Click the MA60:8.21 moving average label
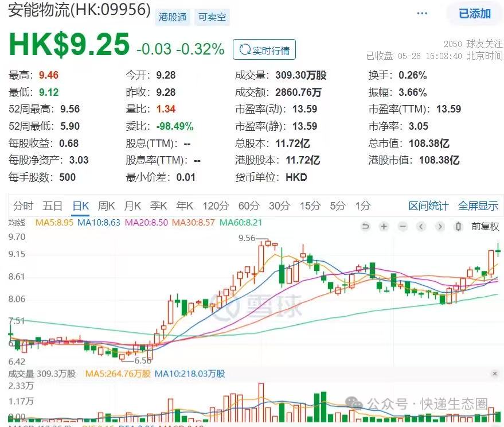The height and width of the screenshot is (427, 504). coord(241,223)
